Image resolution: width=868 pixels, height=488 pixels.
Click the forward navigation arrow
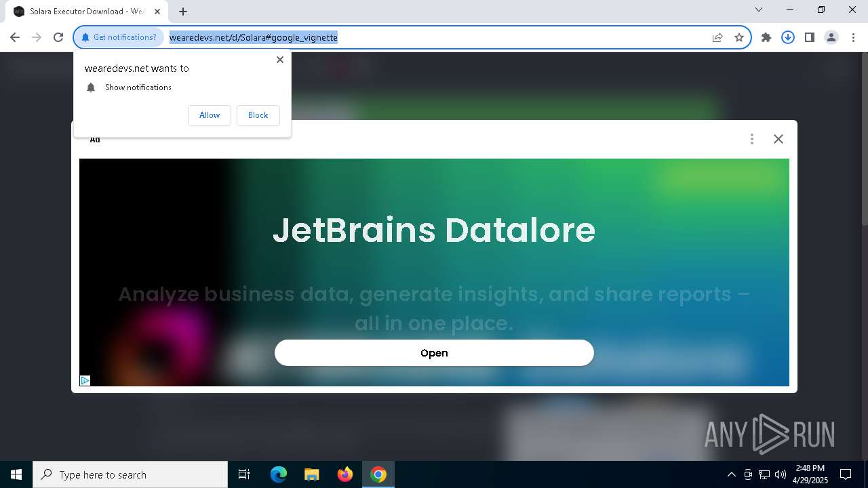point(37,37)
